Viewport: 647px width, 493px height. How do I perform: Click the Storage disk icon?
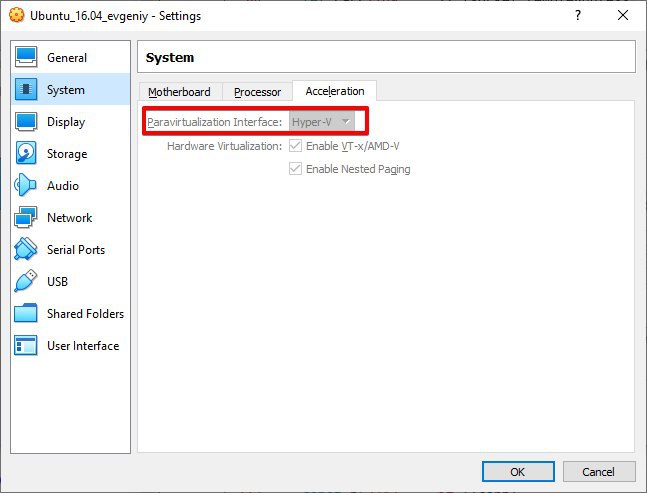pos(26,153)
